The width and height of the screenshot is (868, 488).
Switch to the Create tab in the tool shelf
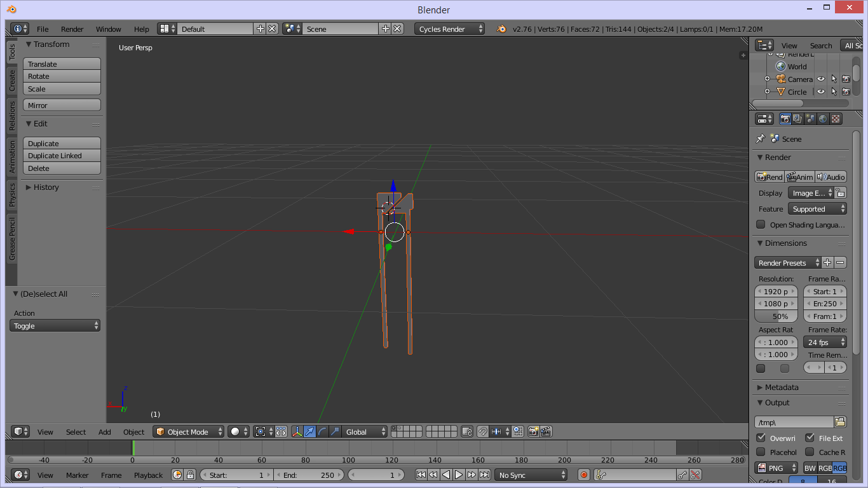(x=11, y=80)
